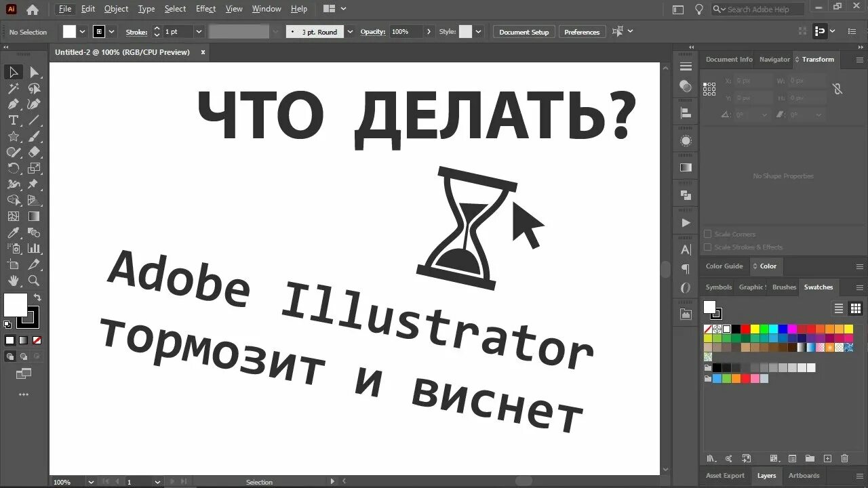Select the Direct Selection tool
Screen dimensions: 868x488
(x=34, y=72)
